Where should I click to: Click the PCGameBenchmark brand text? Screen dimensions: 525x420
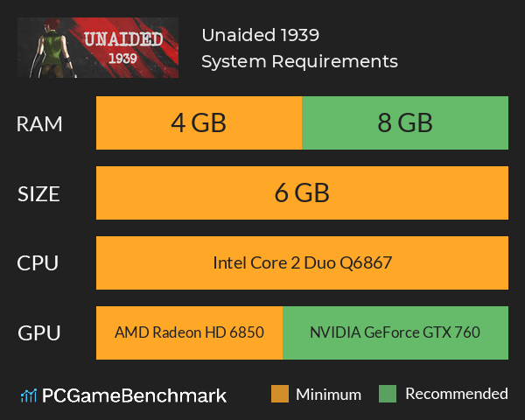point(134,395)
